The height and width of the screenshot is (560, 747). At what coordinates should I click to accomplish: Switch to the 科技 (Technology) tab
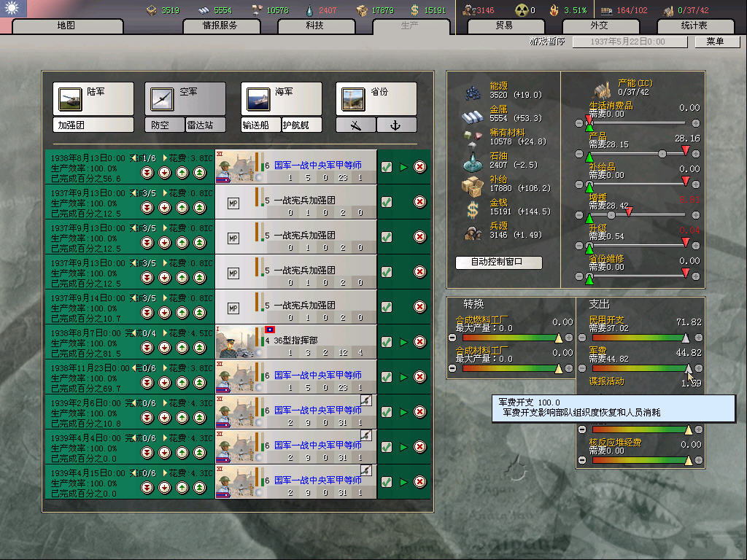pos(314,26)
